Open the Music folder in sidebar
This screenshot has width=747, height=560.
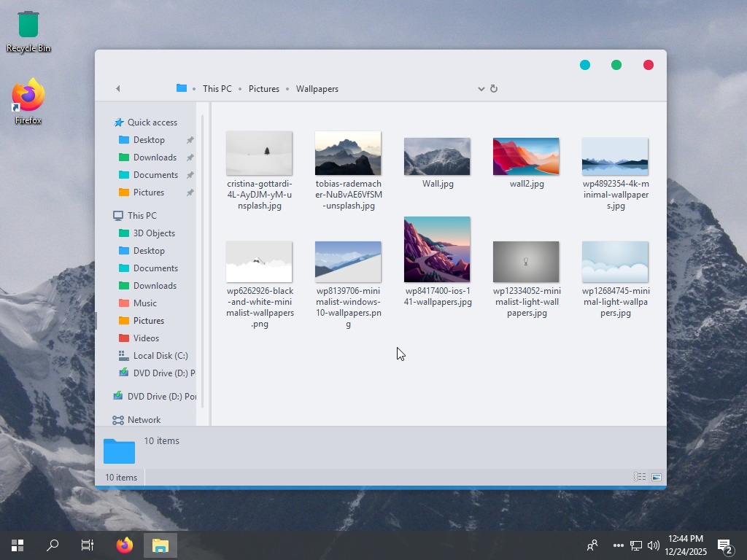point(144,303)
